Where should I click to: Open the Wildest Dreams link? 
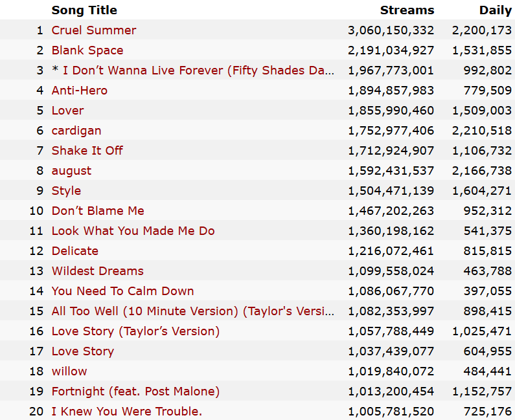(98, 271)
